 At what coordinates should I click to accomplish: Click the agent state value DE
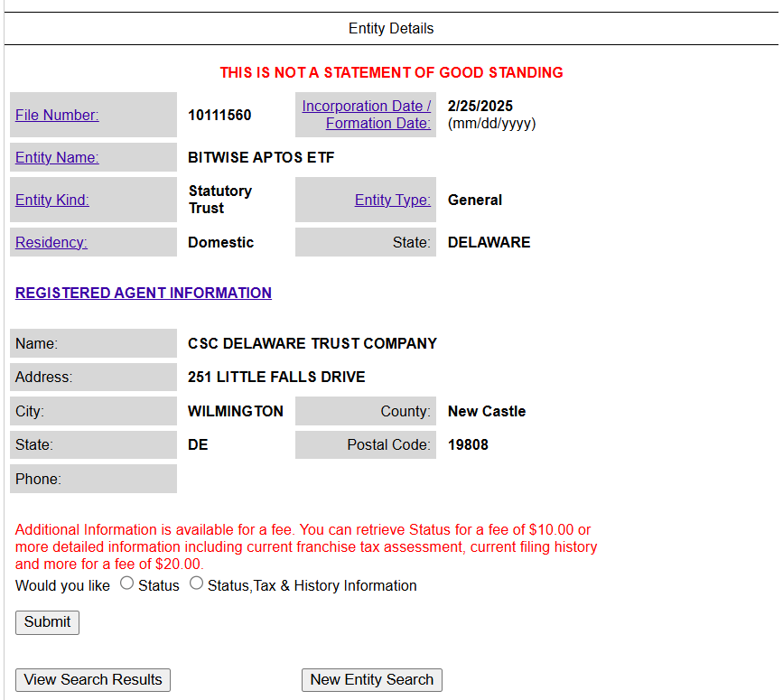tap(198, 444)
